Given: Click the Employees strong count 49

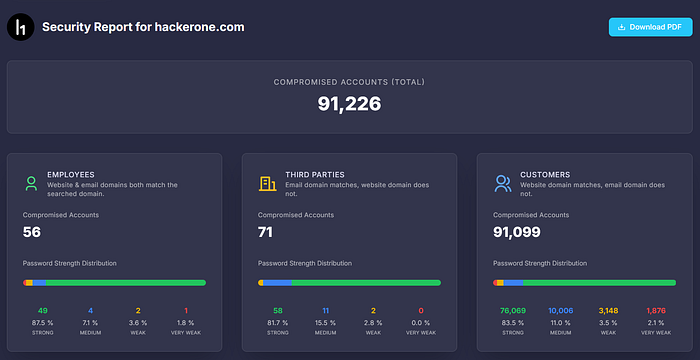Looking at the screenshot, I should (x=43, y=311).
